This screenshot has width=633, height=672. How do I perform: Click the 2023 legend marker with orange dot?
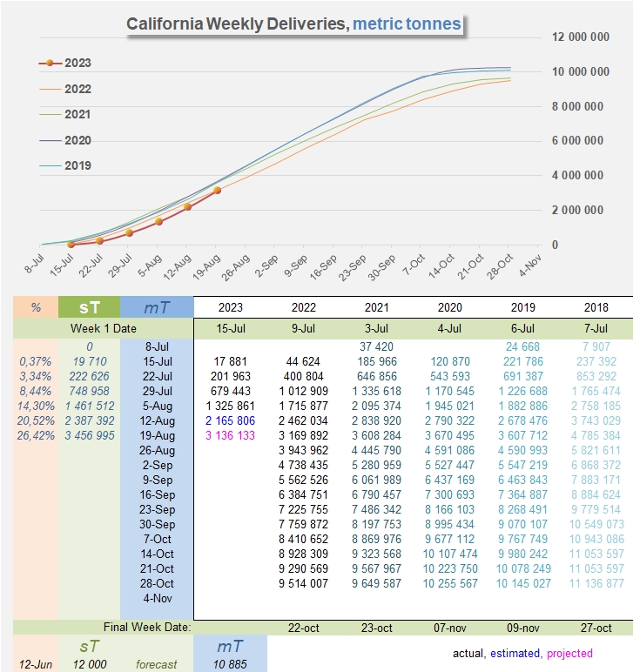pos(50,64)
